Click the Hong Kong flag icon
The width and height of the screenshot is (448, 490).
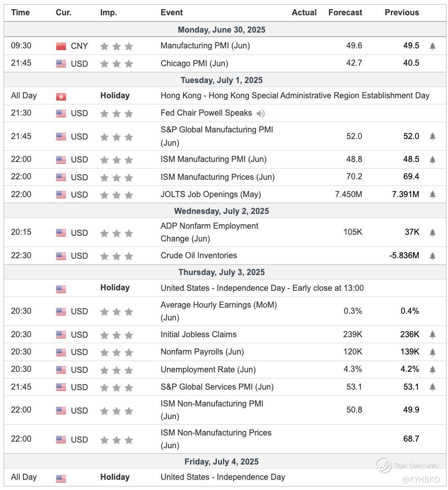[61, 96]
